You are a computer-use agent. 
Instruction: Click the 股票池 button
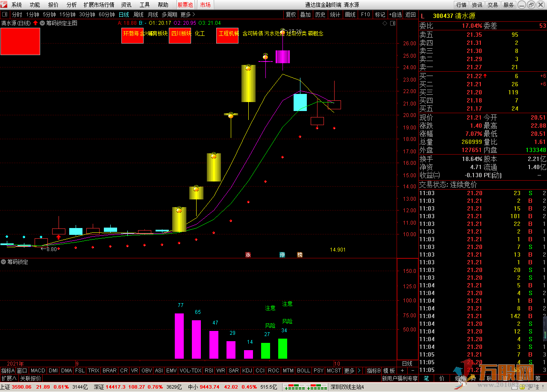click(x=185, y=5)
